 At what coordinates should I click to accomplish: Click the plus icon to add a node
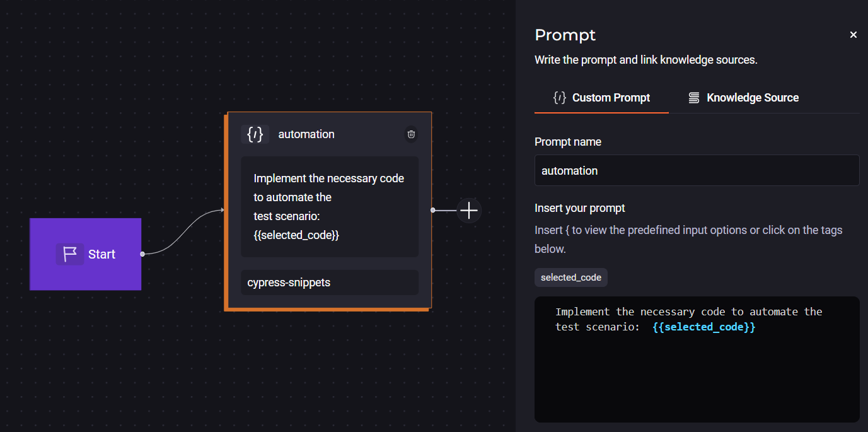pos(469,210)
